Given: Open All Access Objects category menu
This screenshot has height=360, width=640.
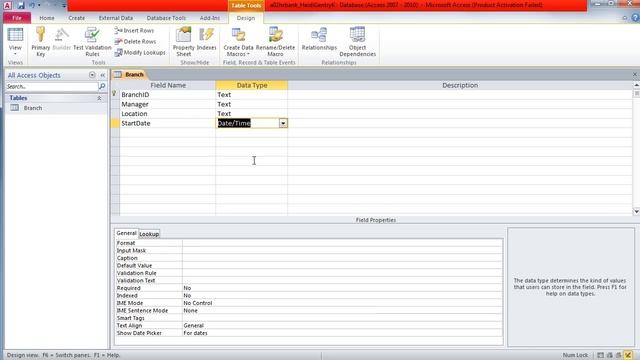Looking at the screenshot, I should 92,75.
